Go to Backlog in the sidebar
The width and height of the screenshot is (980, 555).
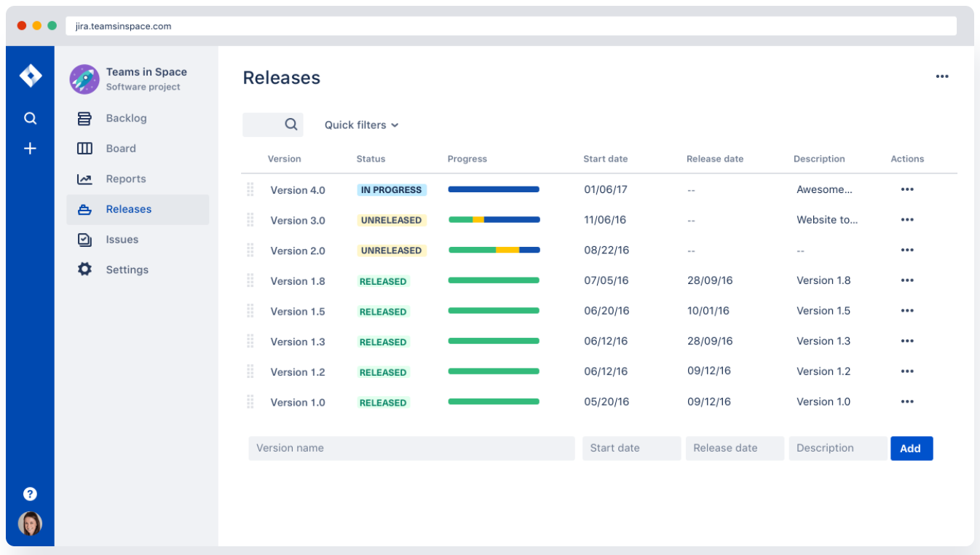click(x=125, y=118)
